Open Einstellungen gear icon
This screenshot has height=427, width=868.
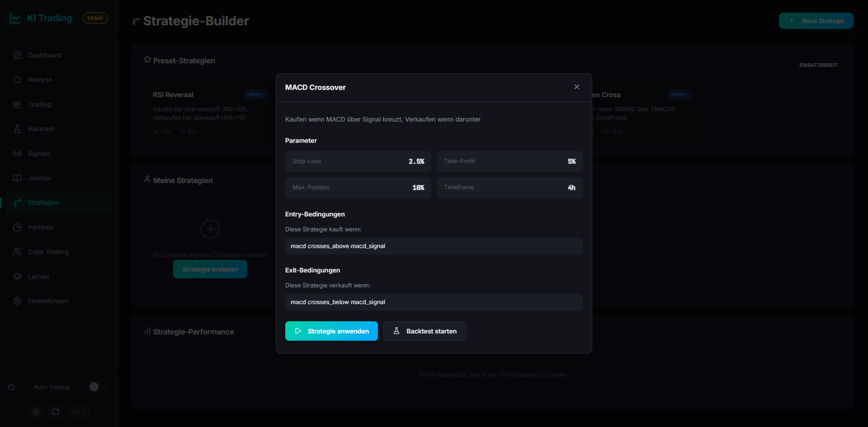17,301
